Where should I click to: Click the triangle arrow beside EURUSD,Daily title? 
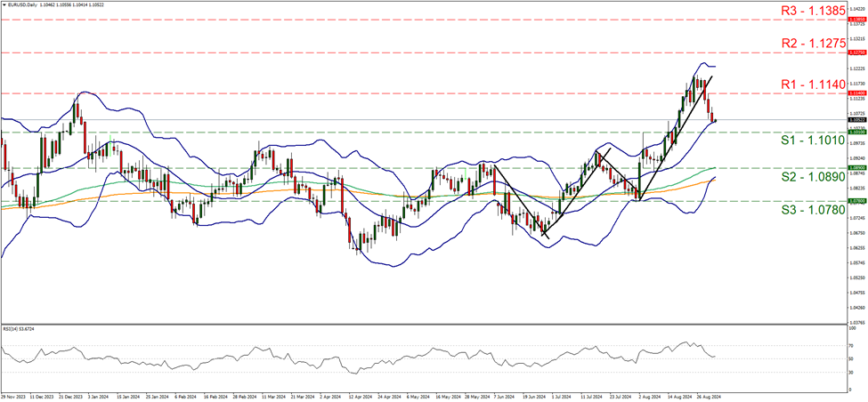coord(4,4)
